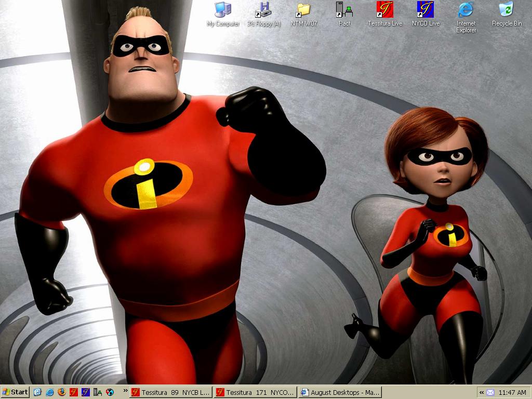Image resolution: width=532 pixels, height=399 pixels.
Task: Select the NTM W07 folder shortcut
Action: pos(303,14)
